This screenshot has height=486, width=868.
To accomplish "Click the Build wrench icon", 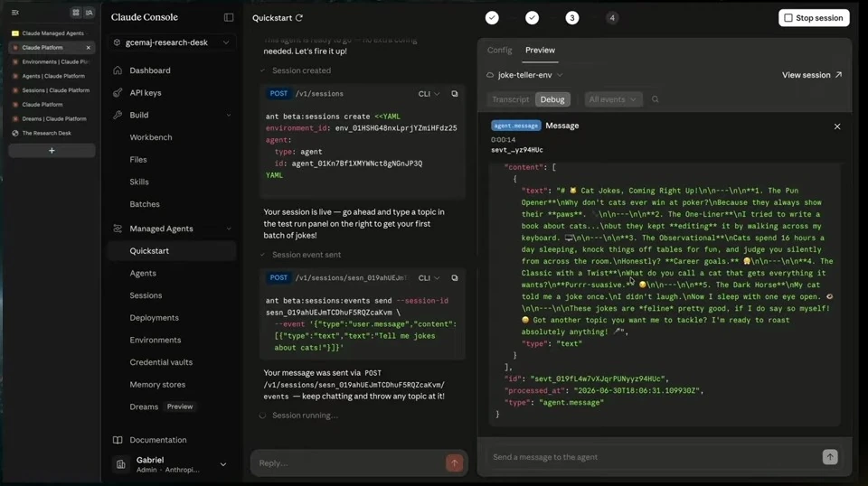I will pyautogui.click(x=118, y=115).
